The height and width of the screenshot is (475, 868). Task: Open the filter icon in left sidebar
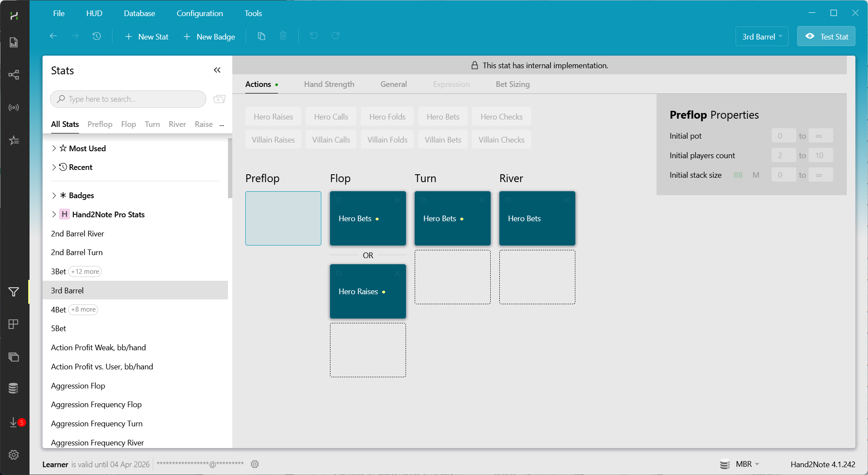(x=13, y=292)
